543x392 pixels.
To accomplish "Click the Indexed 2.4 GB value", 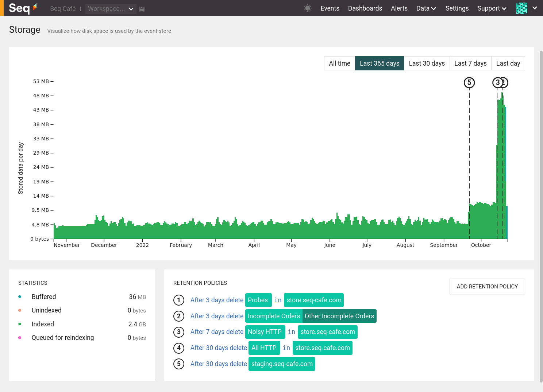I will click(x=137, y=324).
